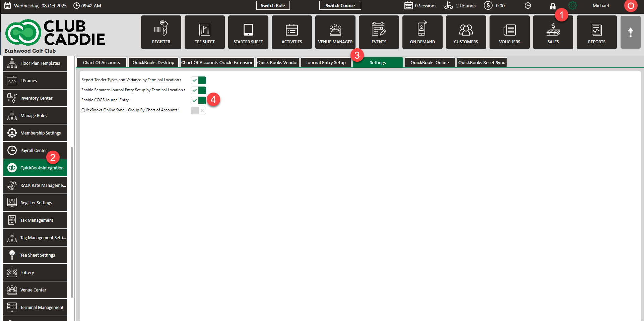
Task: Click the Michael user name
Action: pos(600,5)
